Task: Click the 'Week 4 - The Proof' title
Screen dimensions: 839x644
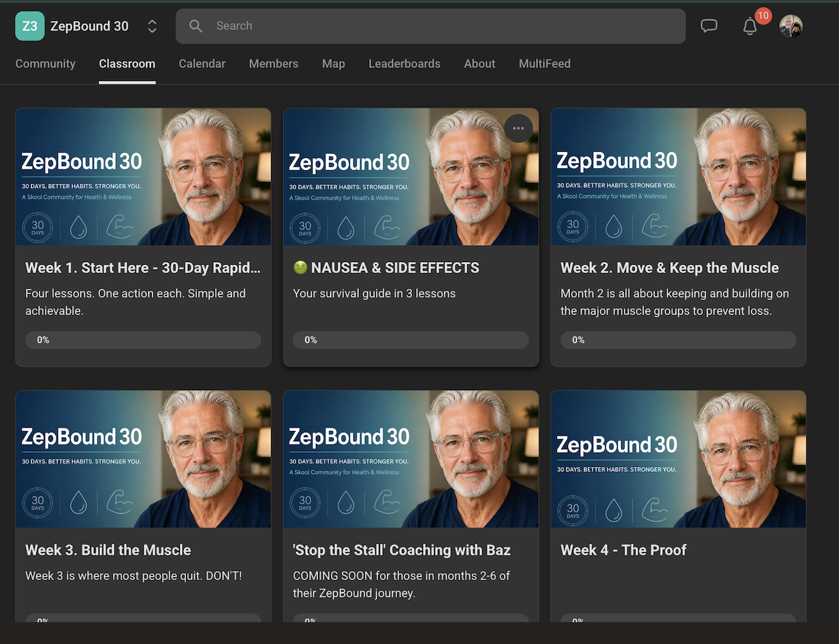Action: (x=623, y=550)
